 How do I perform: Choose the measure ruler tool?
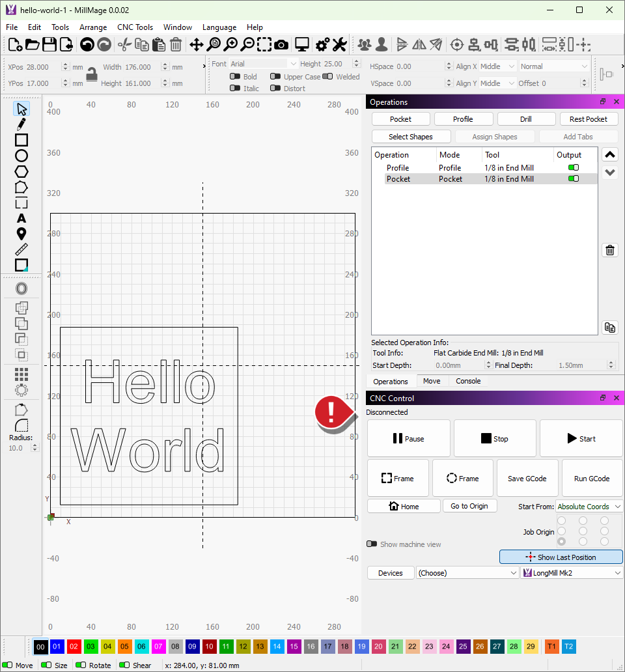[x=21, y=249]
